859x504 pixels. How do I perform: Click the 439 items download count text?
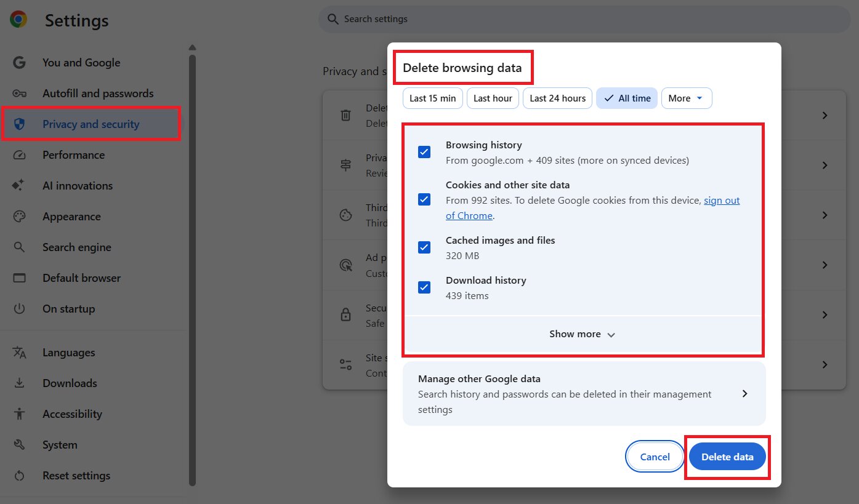coord(467,296)
